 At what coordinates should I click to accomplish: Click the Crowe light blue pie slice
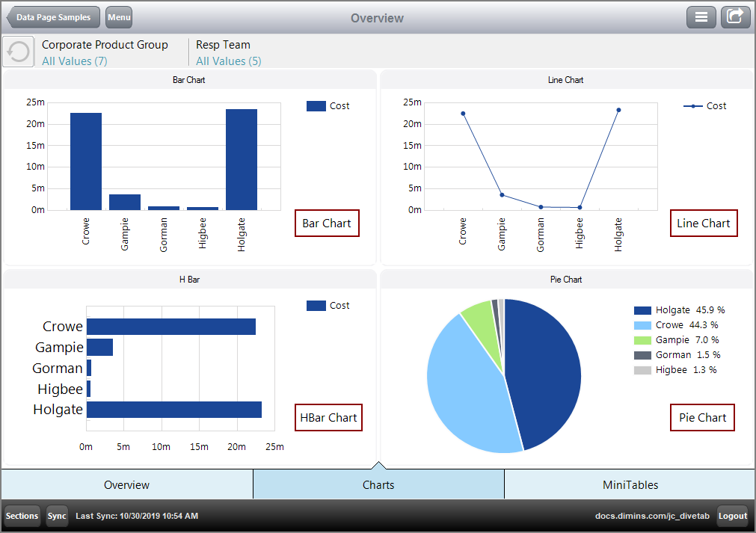point(465,390)
